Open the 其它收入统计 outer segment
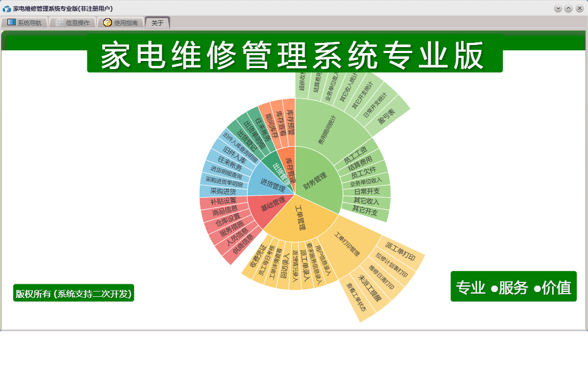 (349, 87)
